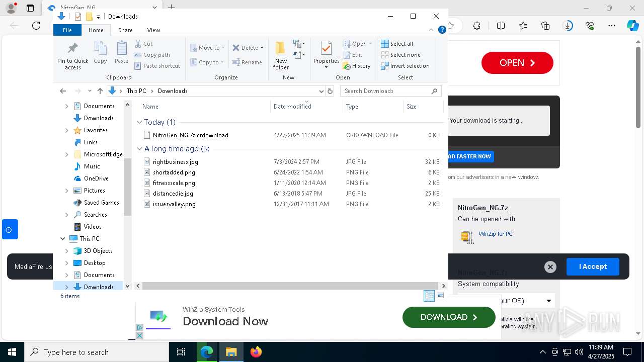
Task: Switch to large thumbnails view icon
Action: [440, 296]
